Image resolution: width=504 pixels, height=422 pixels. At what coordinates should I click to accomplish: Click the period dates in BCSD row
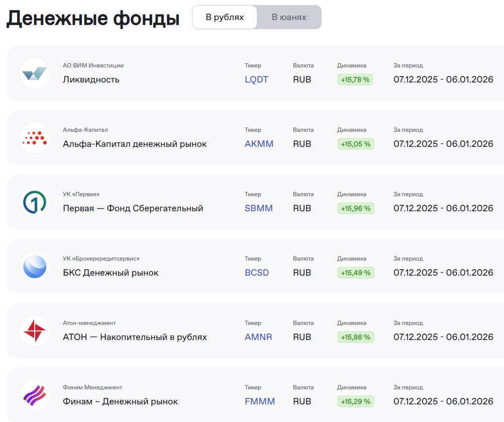443,273
